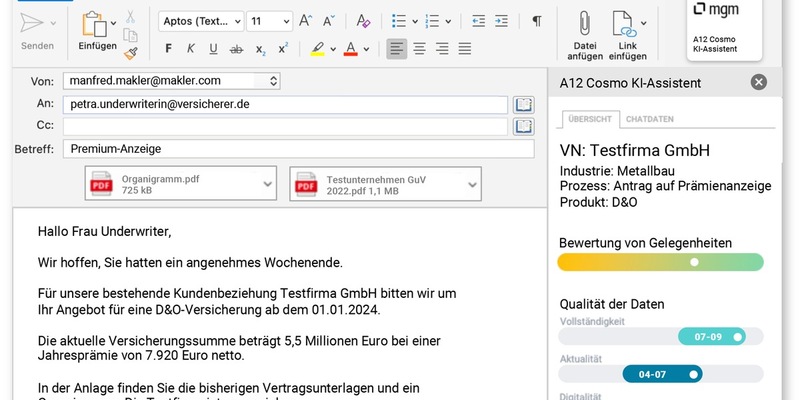The image size is (800, 400).
Task: Click the Hallo Frau Underwriter greeting line
Action: tap(105, 232)
